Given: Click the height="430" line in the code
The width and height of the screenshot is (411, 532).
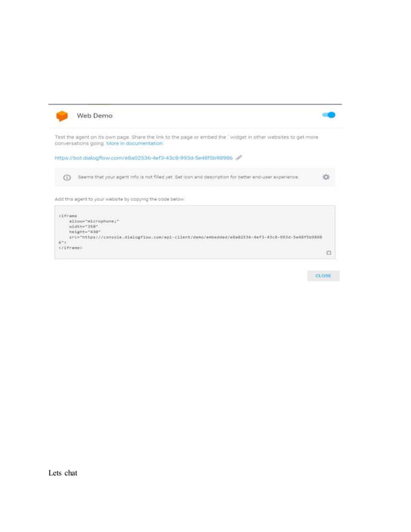Looking at the screenshot, I should (84, 232).
